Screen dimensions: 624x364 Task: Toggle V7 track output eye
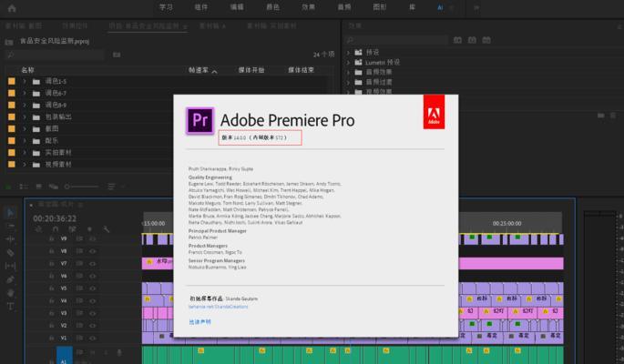pyautogui.click(x=92, y=264)
